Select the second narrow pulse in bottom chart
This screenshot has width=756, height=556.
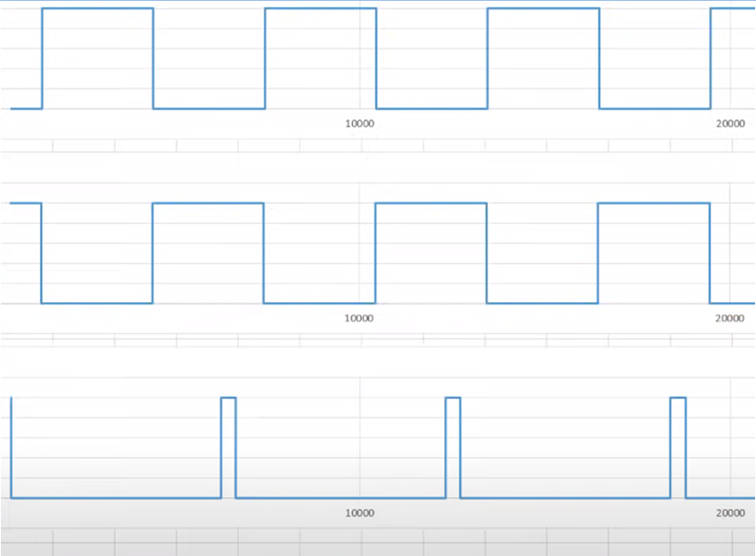(453, 398)
